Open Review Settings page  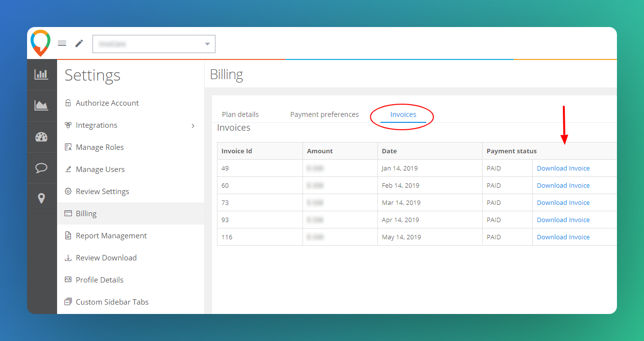tap(102, 191)
